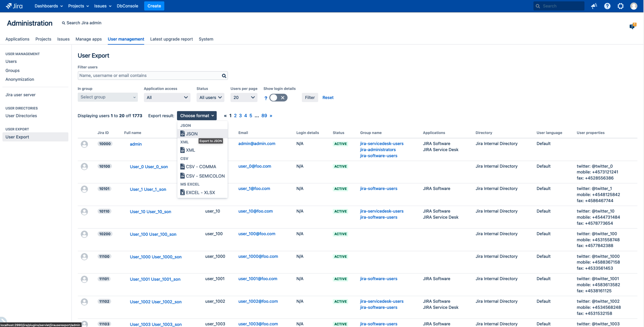Click the question mark beside Show login details
644x327 pixels.
tap(266, 98)
